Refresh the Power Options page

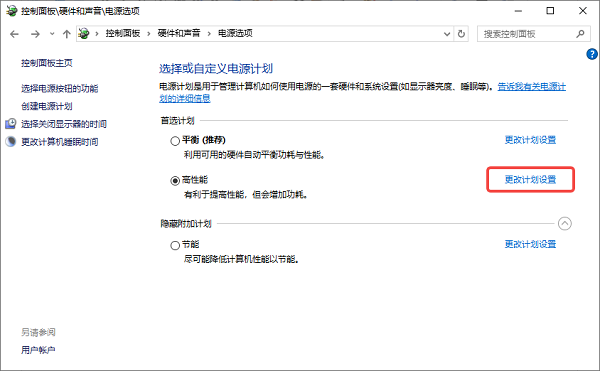tap(461, 34)
